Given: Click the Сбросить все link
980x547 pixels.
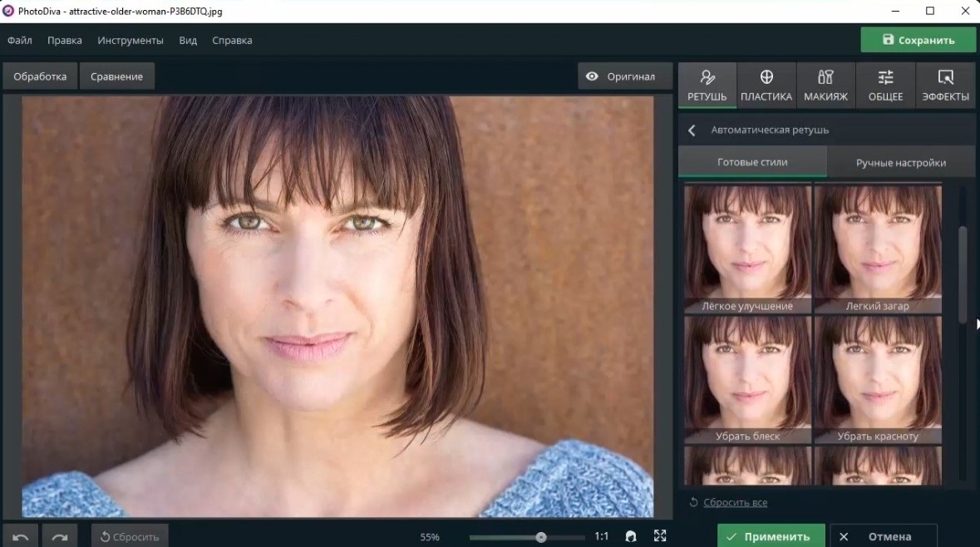Looking at the screenshot, I should coord(735,502).
